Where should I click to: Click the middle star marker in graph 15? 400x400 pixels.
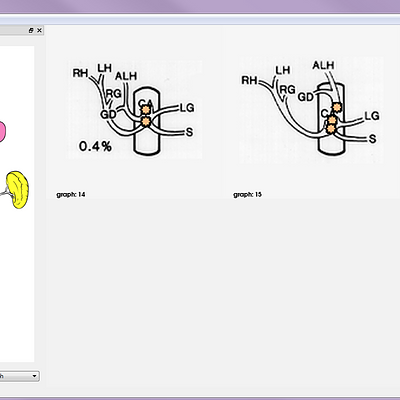coord(332,120)
